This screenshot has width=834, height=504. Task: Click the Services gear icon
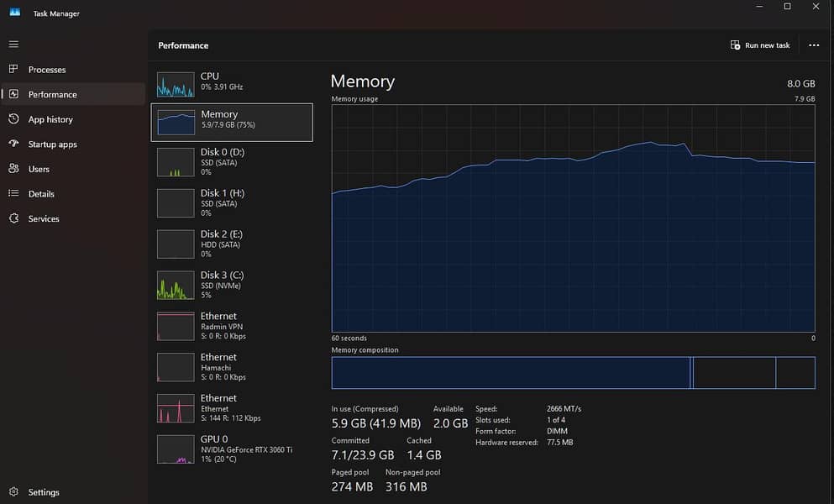click(13, 218)
